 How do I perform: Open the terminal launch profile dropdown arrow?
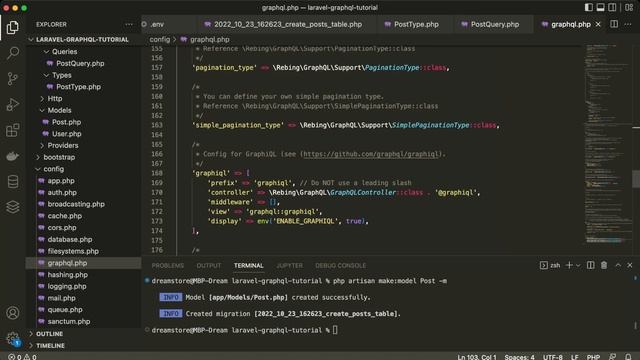tap(578, 265)
